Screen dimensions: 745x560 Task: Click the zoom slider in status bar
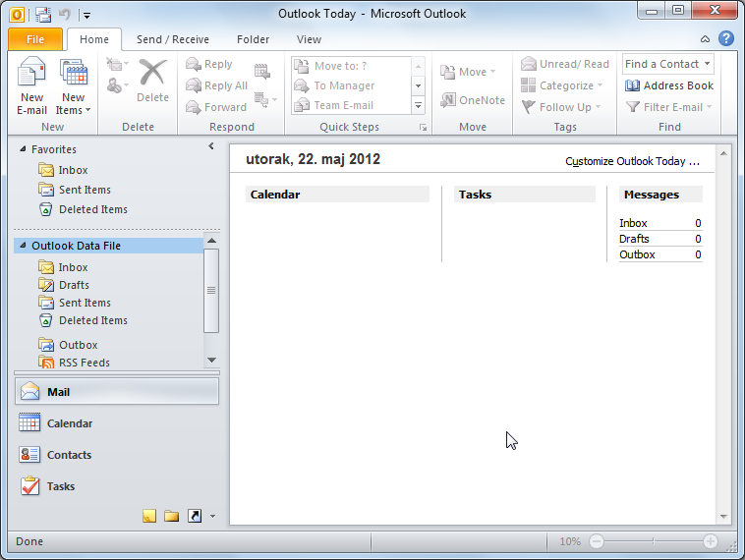click(x=654, y=541)
